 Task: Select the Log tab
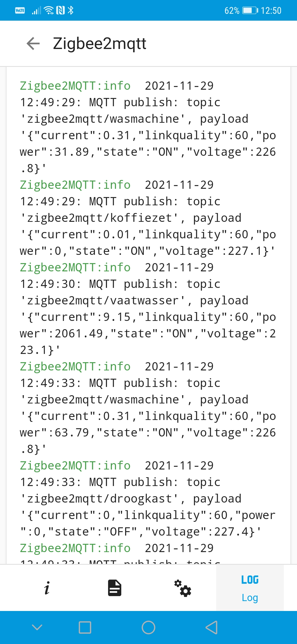tap(250, 588)
